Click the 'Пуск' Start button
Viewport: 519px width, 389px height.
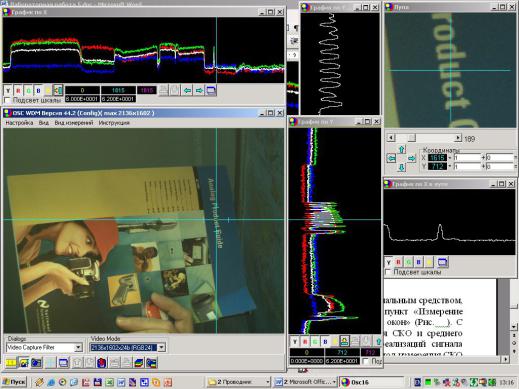(x=14, y=382)
